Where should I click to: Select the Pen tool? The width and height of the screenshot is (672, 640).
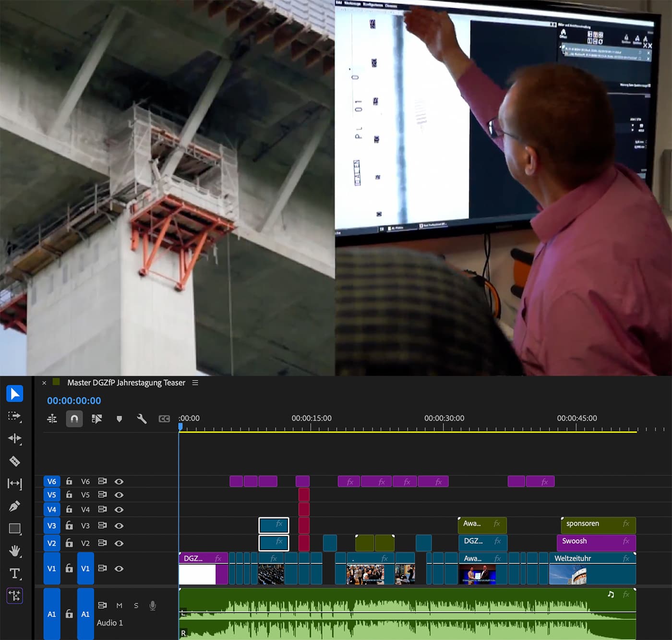pyautogui.click(x=15, y=506)
